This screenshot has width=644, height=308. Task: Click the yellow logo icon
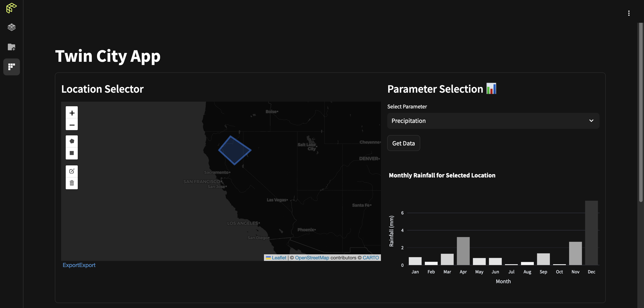[x=11, y=8]
